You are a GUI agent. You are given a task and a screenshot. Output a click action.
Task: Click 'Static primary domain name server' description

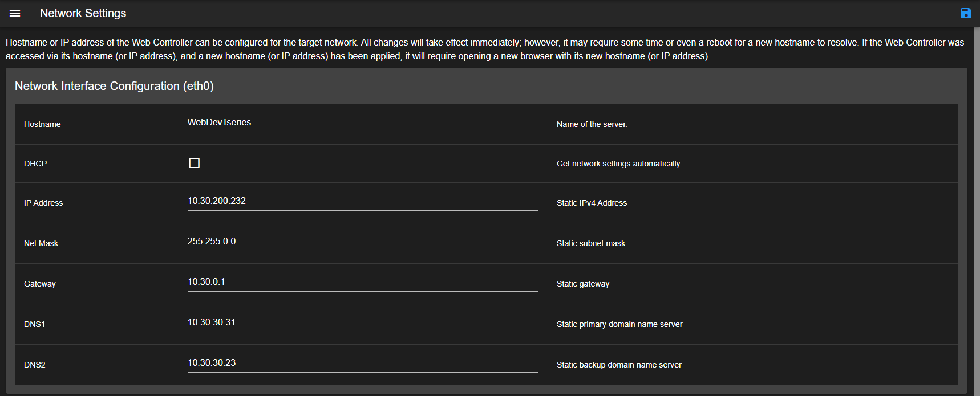[x=619, y=324]
